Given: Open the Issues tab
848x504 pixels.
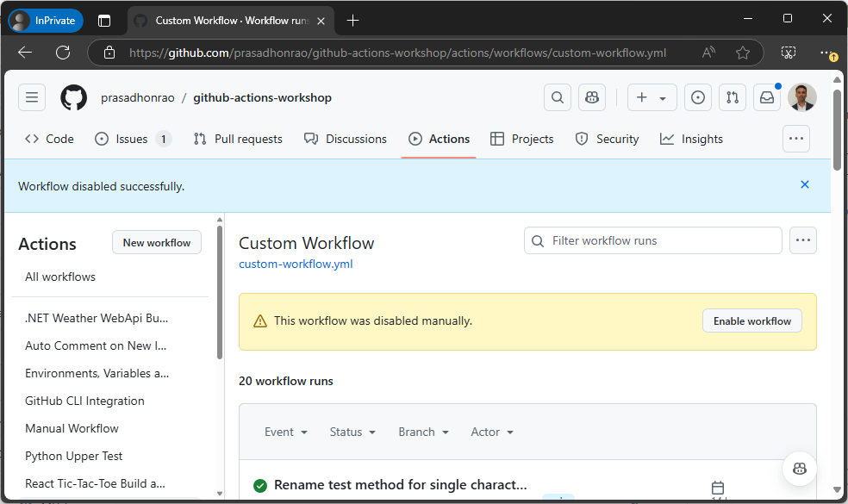Looking at the screenshot, I should [x=133, y=139].
